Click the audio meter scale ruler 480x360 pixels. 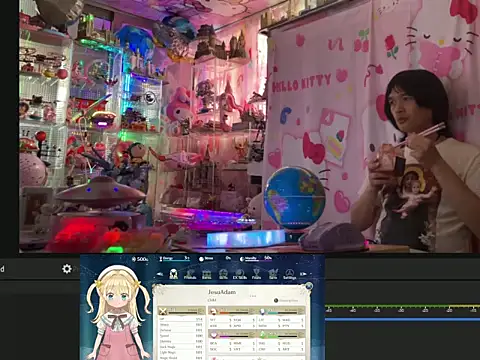point(402,309)
